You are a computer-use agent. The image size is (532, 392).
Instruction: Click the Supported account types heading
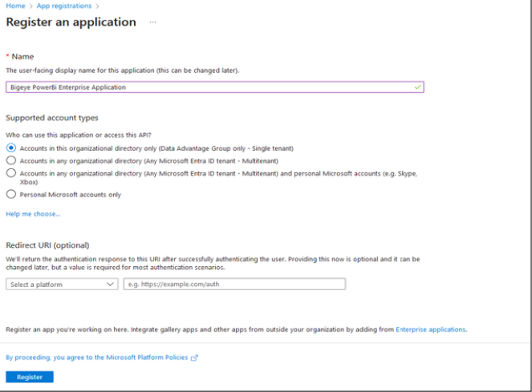click(x=52, y=118)
